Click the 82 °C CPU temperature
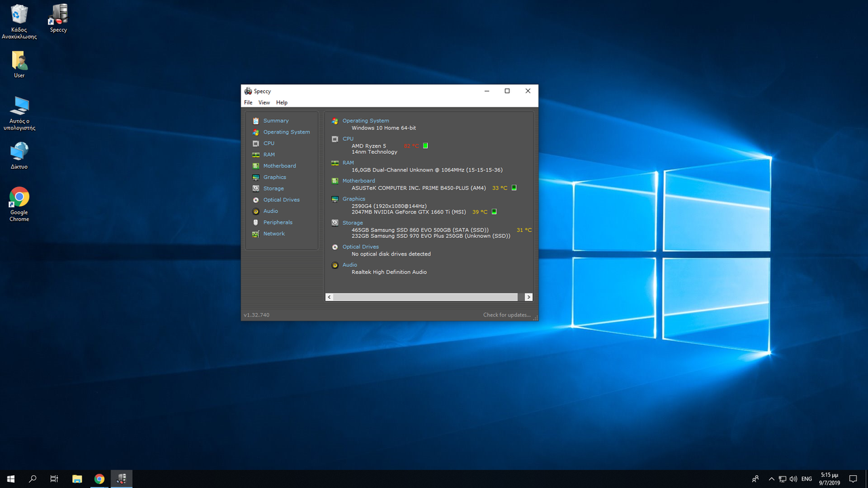The image size is (868, 488). [411, 146]
